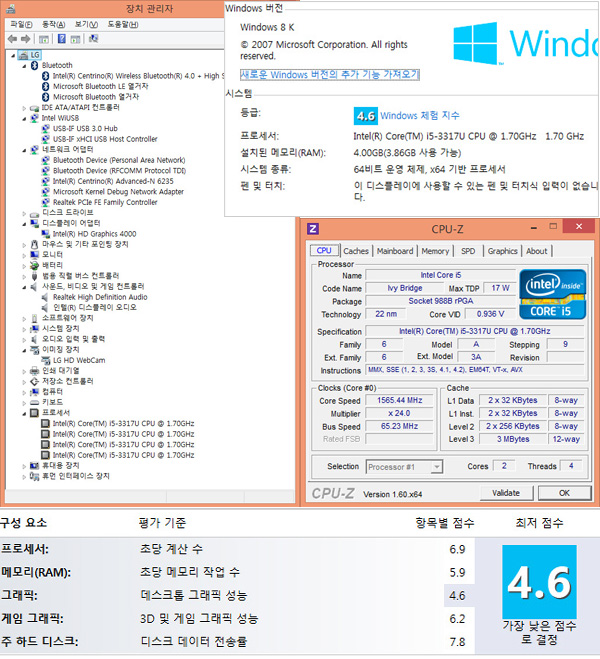The width and height of the screenshot is (600, 659).
Task: Select Realtek High Definition Audio device
Action: click(100, 298)
